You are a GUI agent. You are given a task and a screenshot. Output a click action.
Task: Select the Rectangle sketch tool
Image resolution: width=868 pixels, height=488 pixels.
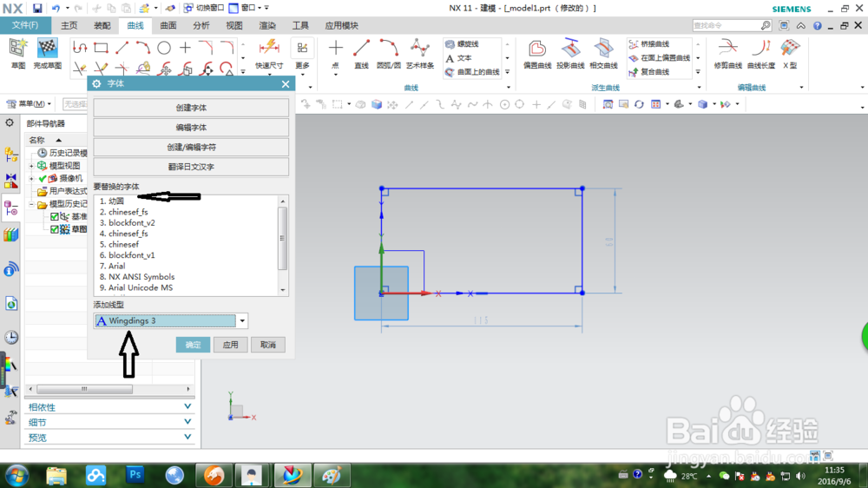(x=101, y=48)
